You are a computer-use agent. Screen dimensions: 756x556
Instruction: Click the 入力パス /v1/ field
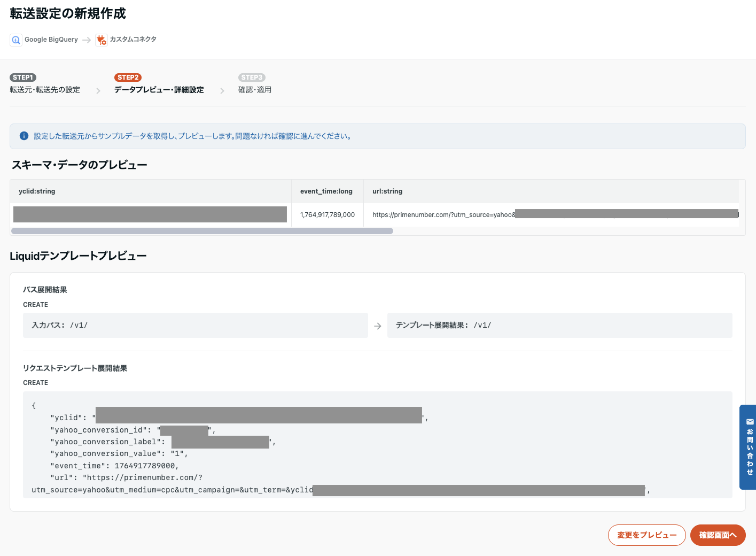point(195,325)
